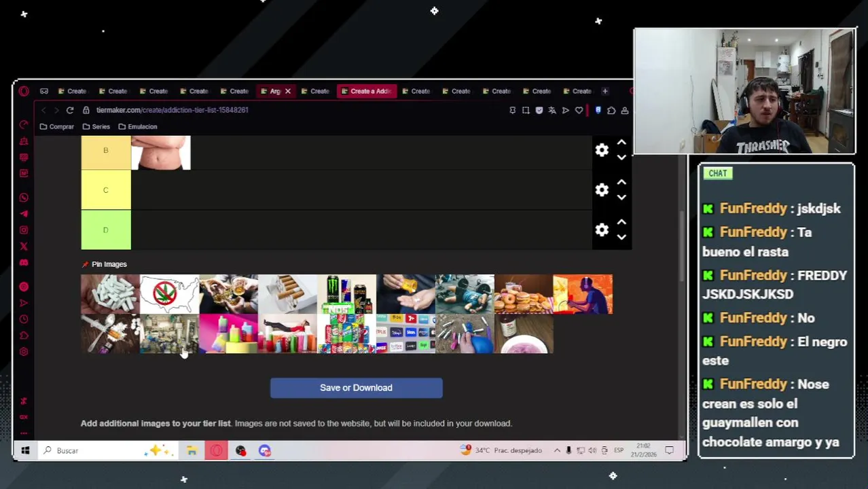Click the heart bookmark icon
The height and width of the screenshot is (489, 868).
579,110
